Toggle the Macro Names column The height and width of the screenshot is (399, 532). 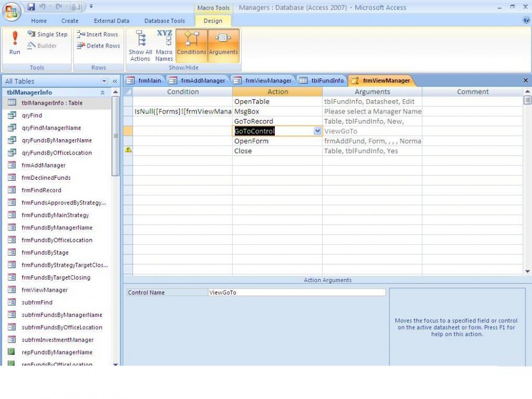tap(164, 45)
